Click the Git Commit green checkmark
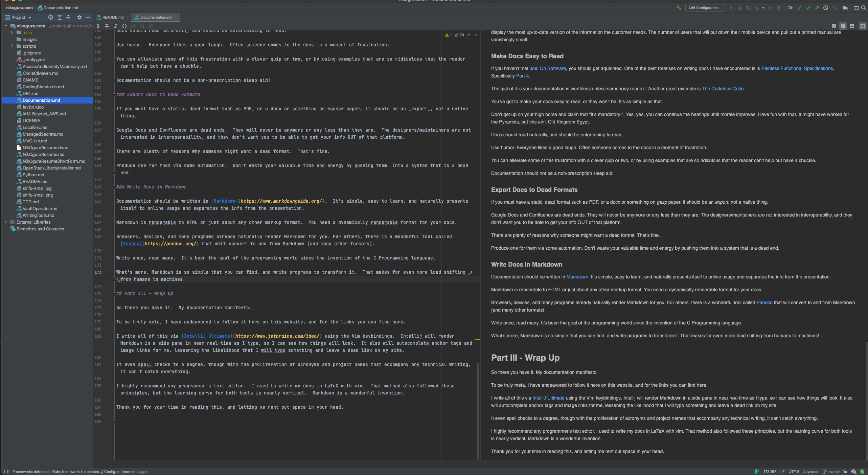Viewport: 868px width, 475px height. pos(808,8)
